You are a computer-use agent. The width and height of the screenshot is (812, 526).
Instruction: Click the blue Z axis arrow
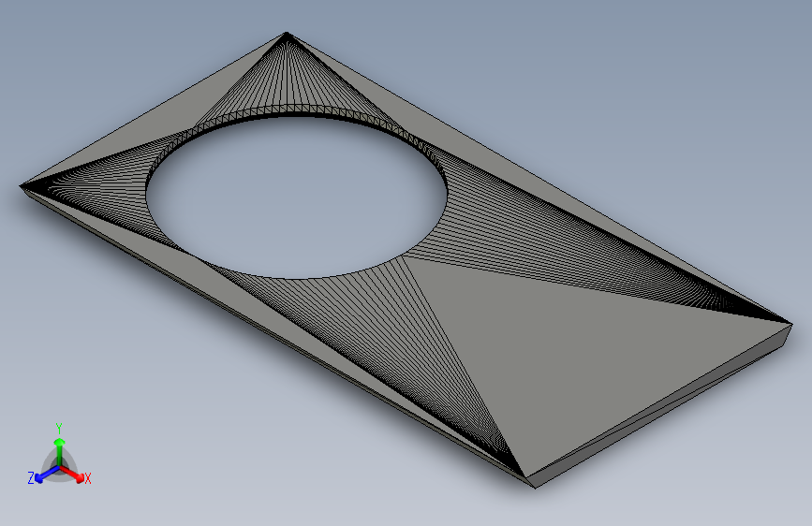47,475
